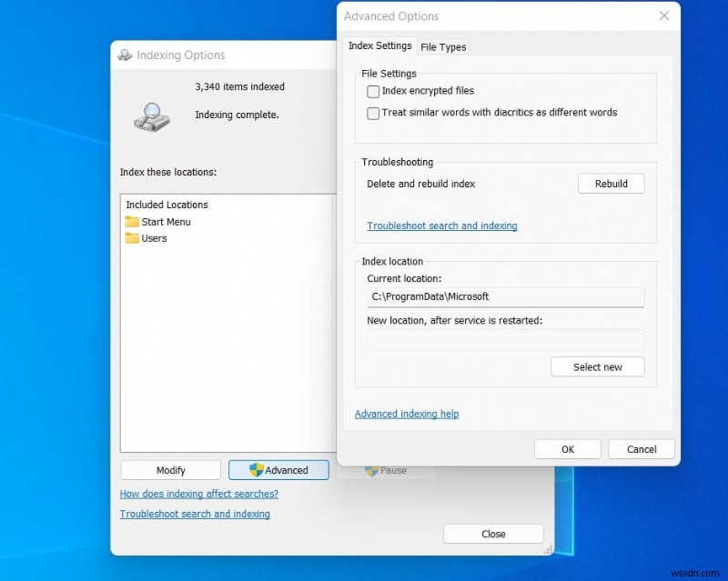Click the folder icon beside Users
728x581 pixels.
pos(130,238)
